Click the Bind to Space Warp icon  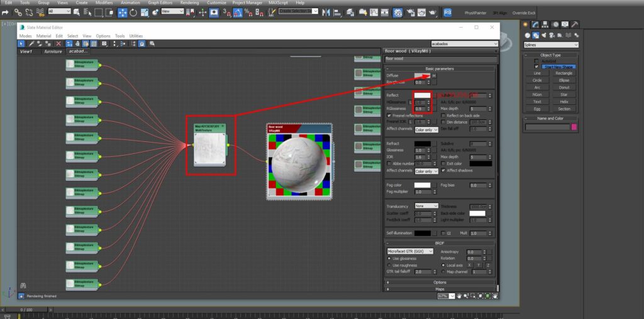pyautogui.click(x=40, y=13)
